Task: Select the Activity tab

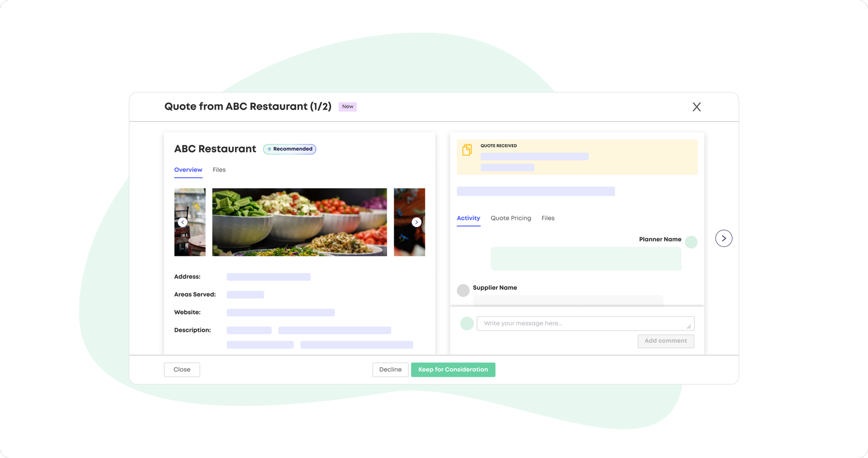Action: (468, 218)
